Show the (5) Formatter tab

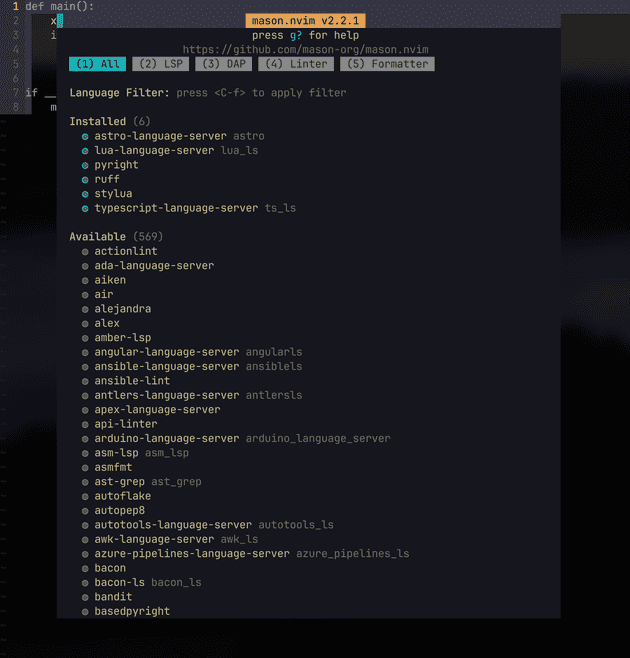click(387, 64)
